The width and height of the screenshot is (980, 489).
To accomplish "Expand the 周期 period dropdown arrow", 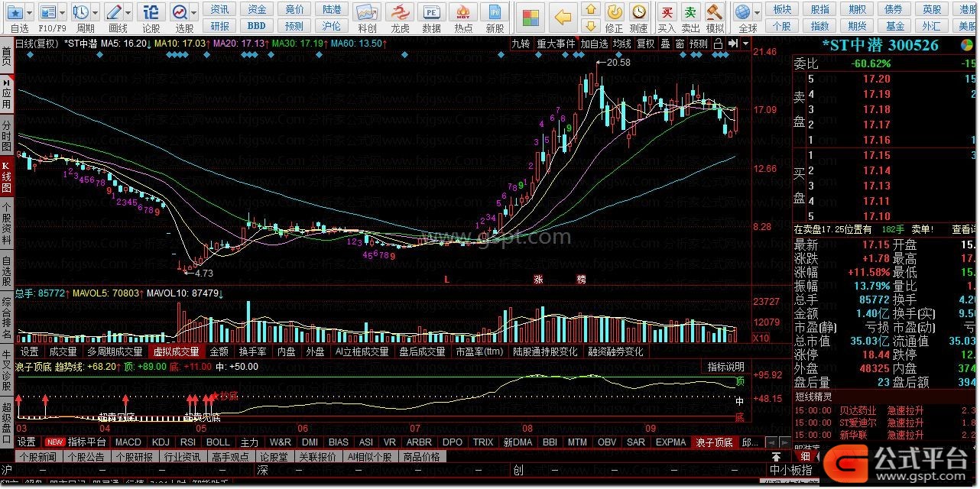I will click(x=94, y=14).
